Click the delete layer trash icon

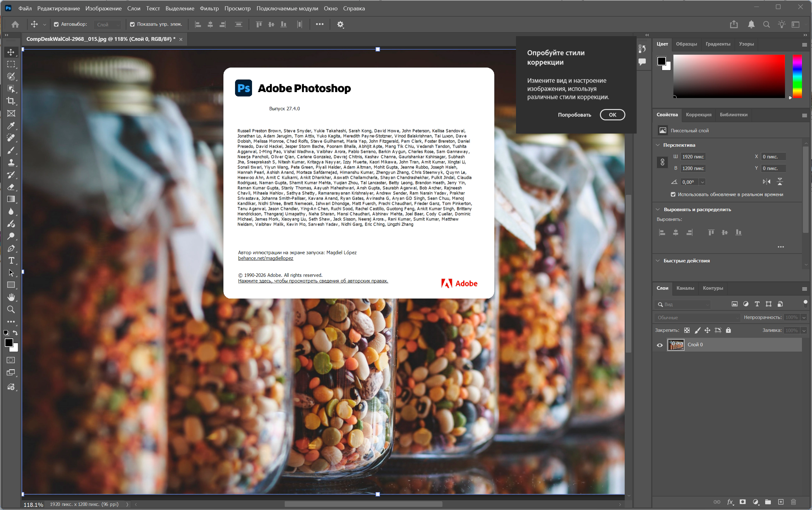(x=793, y=502)
